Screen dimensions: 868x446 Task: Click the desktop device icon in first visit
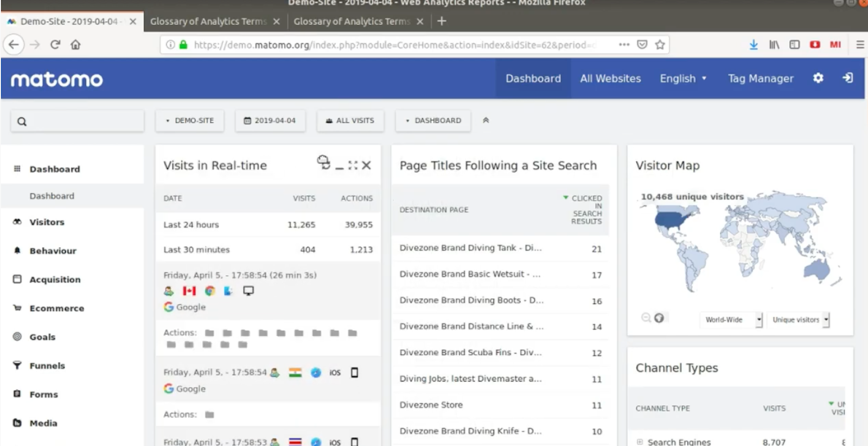[x=248, y=291]
